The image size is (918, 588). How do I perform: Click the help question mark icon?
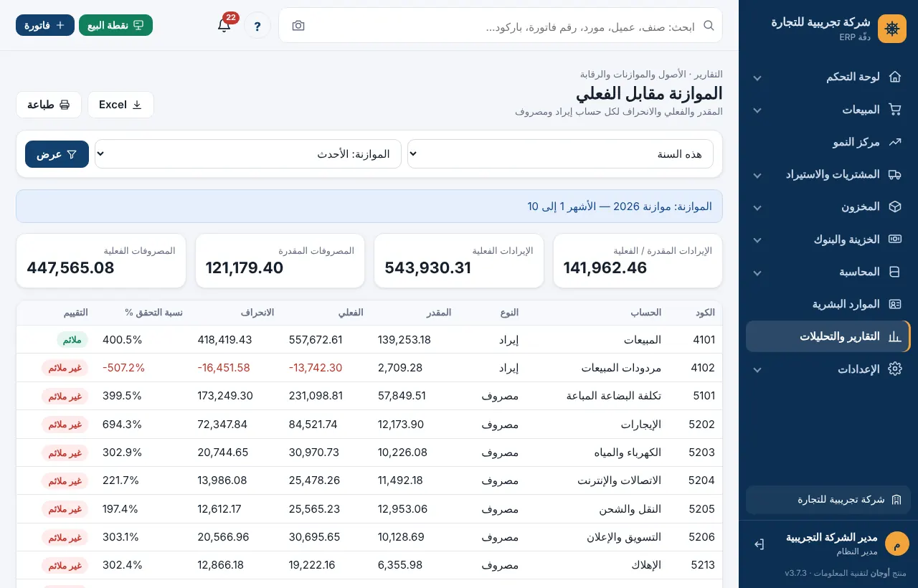pos(257,25)
